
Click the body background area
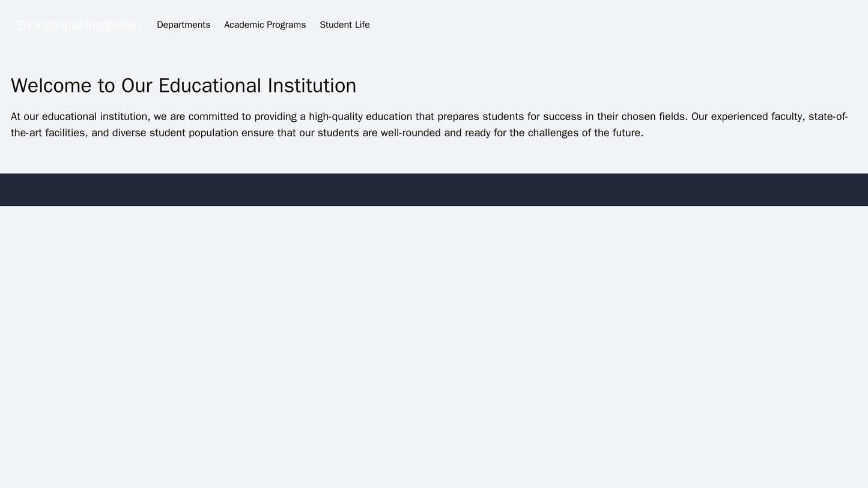434,420
